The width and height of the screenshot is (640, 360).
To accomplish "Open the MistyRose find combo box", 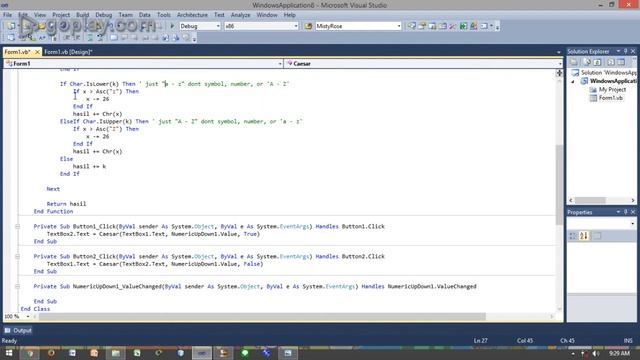I will tap(358, 26).
